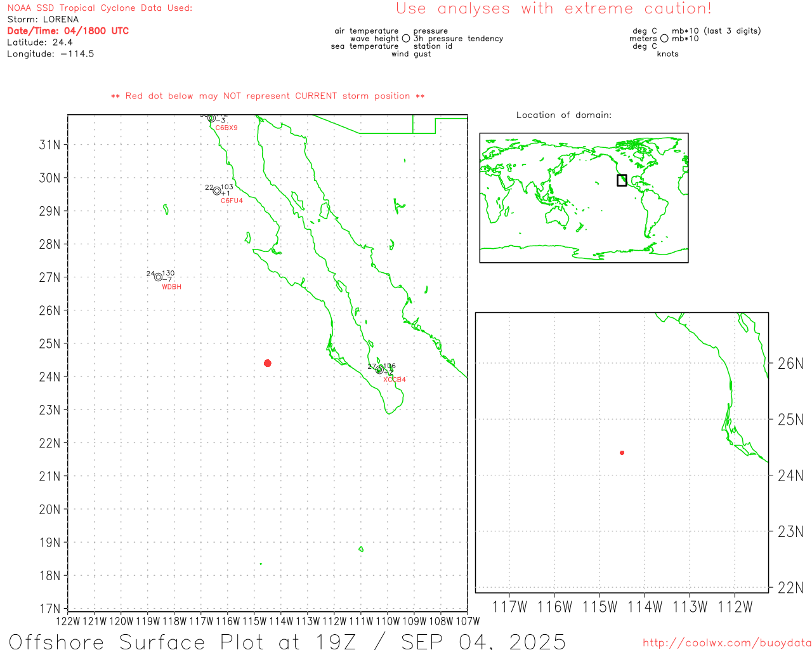
Task: Click '26N' label on zoomed inset map
Action: [790, 364]
